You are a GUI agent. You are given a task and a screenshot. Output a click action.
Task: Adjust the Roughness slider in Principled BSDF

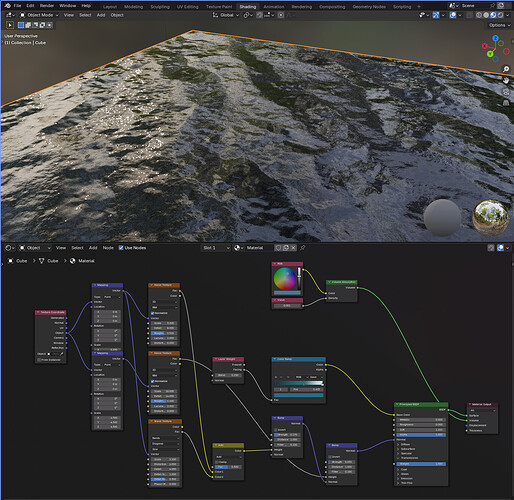click(421, 425)
